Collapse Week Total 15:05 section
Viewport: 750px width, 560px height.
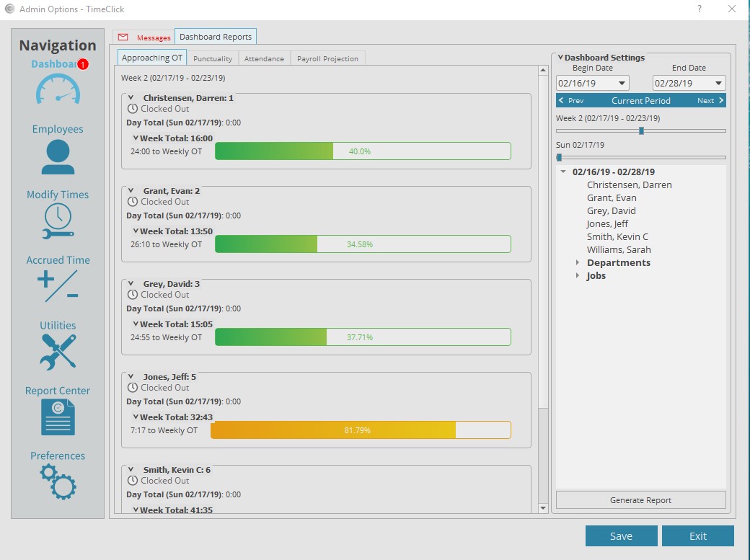[136, 324]
